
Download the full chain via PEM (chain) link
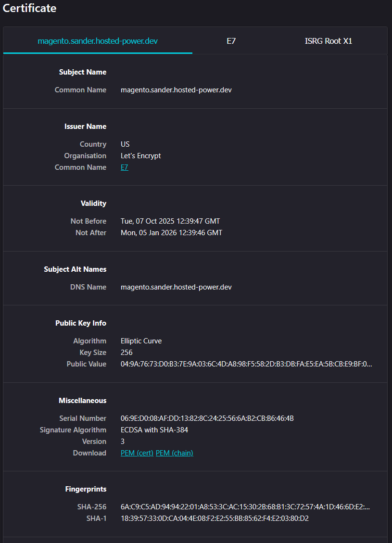coord(174,453)
